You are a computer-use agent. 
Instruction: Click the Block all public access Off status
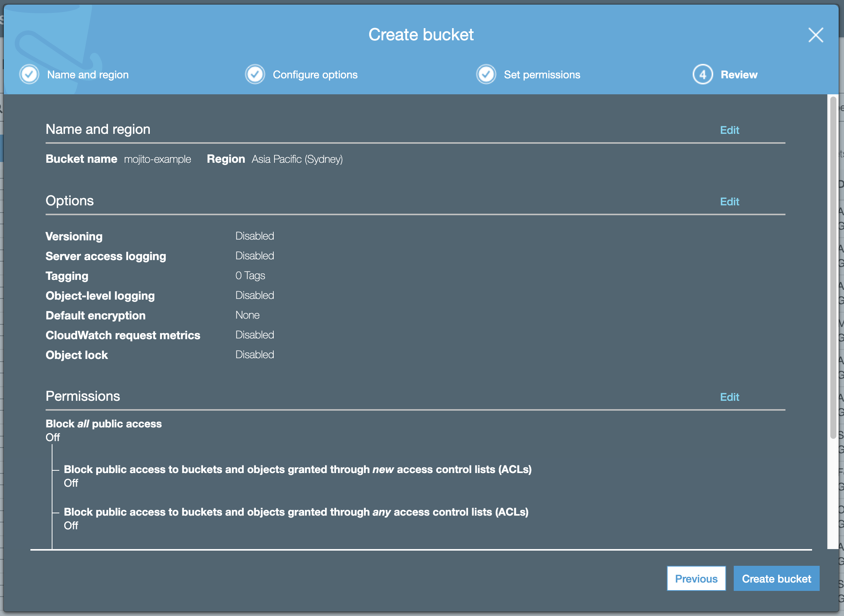click(x=52, y=438)
